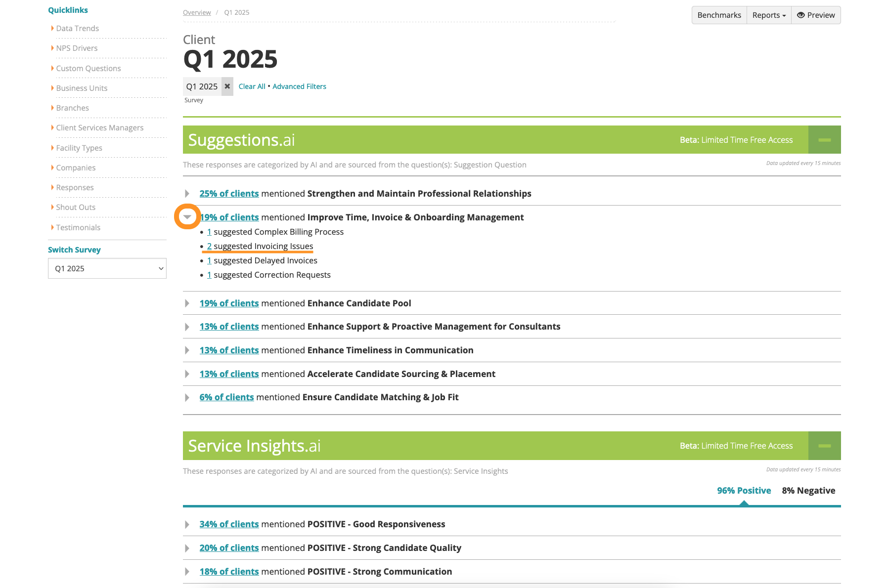Go to Branches quicklink
The width and height of the screenshot is (888, 588).
(x=72, y=108)
